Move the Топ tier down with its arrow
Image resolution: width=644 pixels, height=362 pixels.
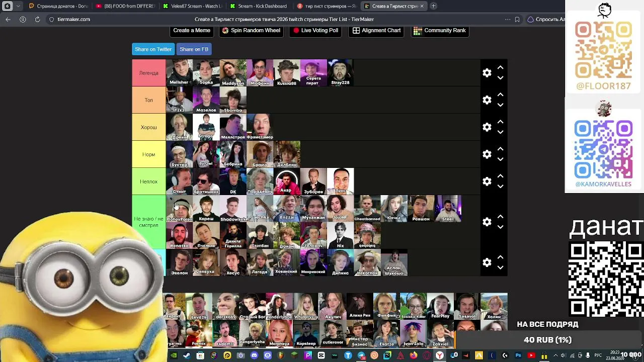(500, 105)
